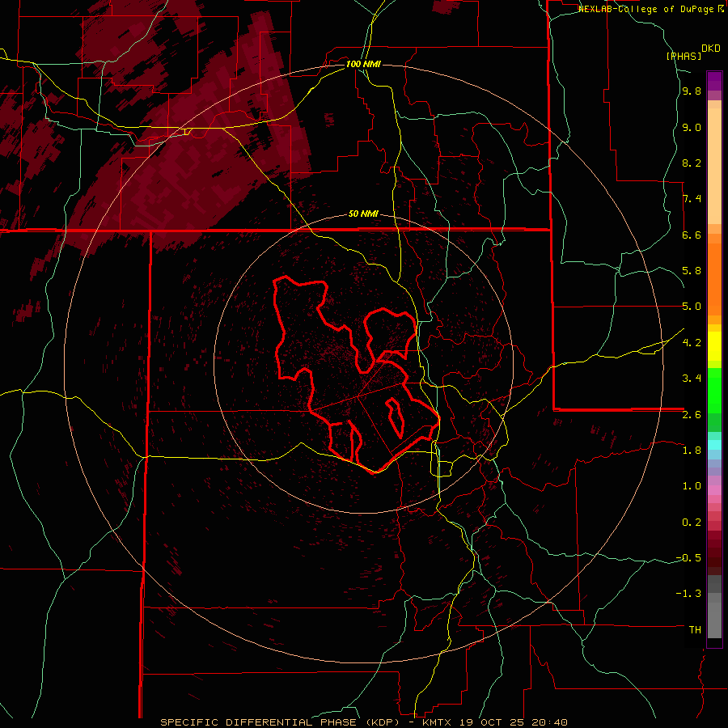Click the 5.8 scale value
Image resolution: width=728 pixels, height=728 pixels.
[x=692, y=271]
